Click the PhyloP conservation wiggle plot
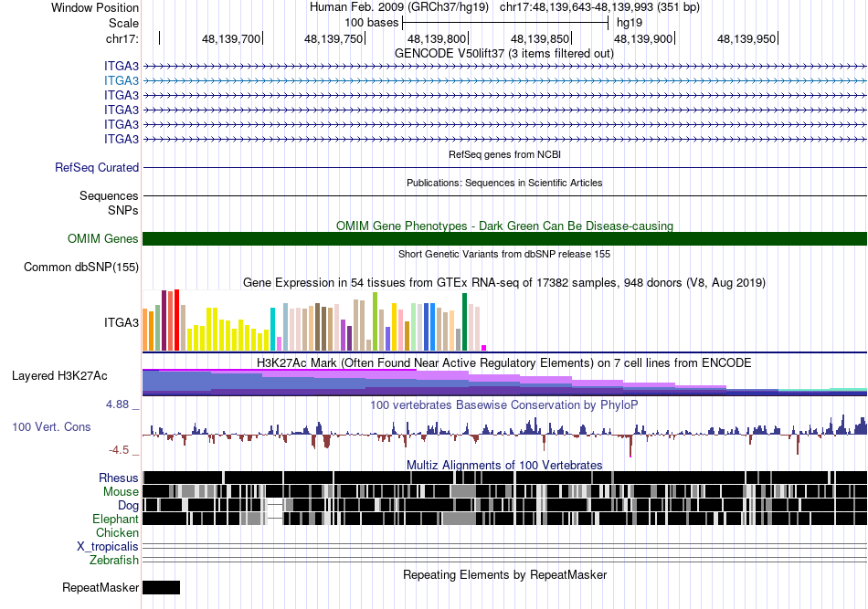868x609 pixels. point(504,435)
